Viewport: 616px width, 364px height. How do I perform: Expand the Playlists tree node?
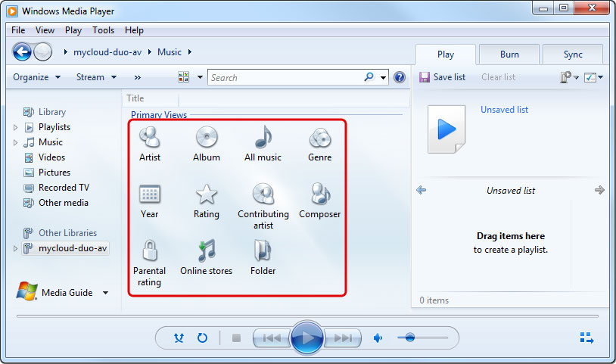[15, 127]
